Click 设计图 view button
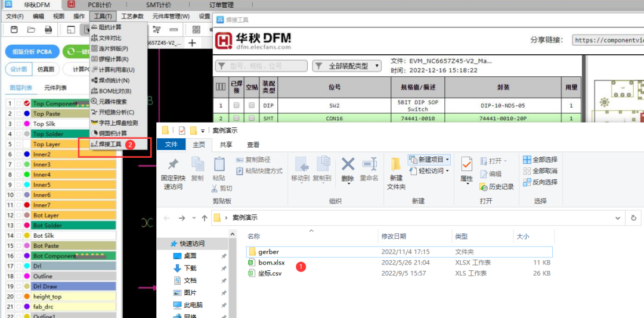Screen dimensions: 644x318 [19, 69]
